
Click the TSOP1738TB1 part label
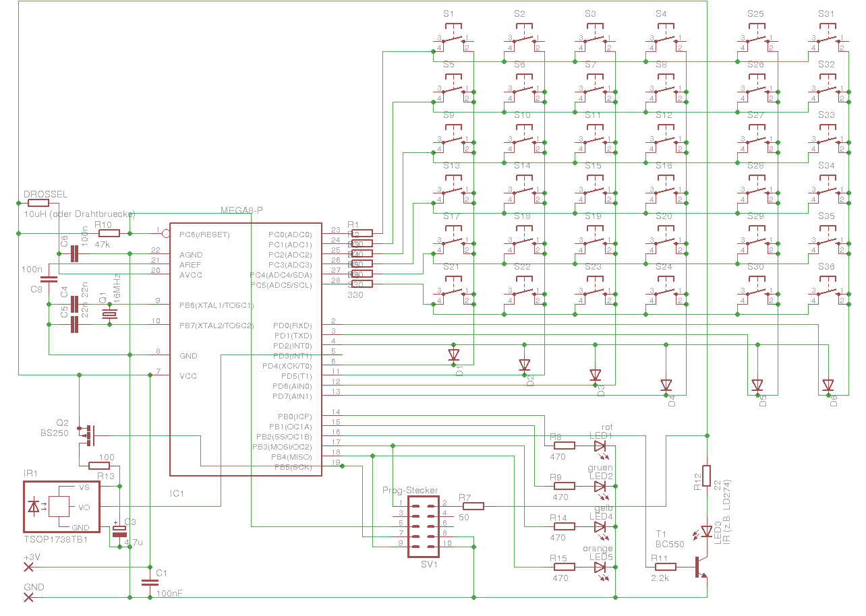55,541
